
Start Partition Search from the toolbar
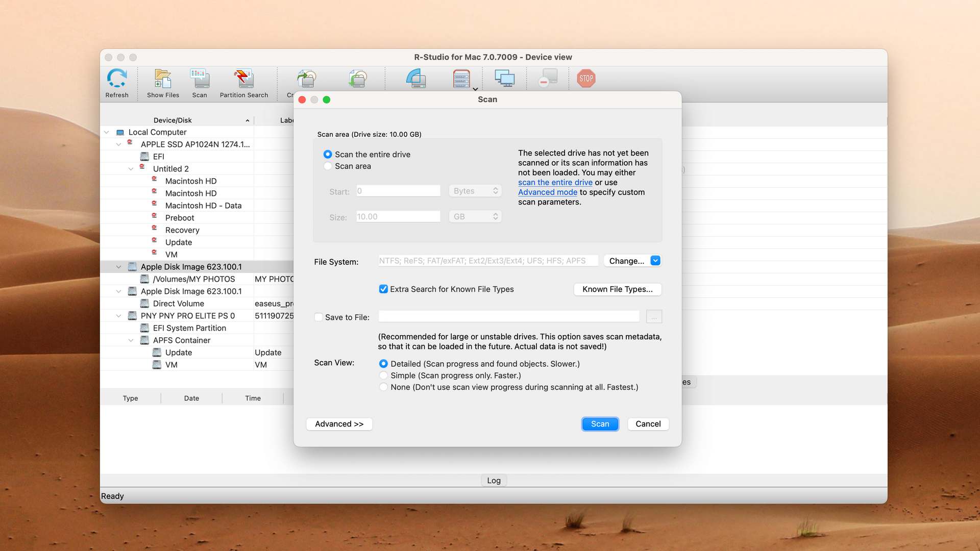point(243,79)
